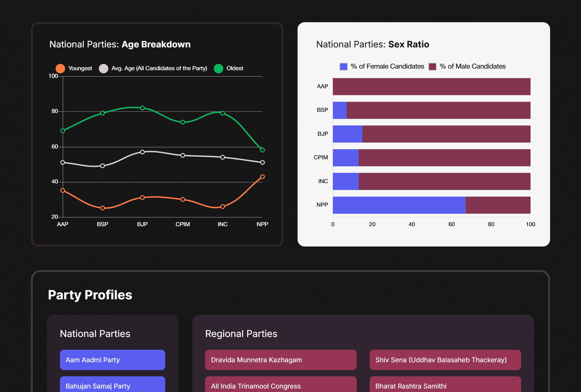The height and width of the screenshot is (392, 581).
Task: Open the Bahujan Samaj Party profile
Action: coord(112,385)
